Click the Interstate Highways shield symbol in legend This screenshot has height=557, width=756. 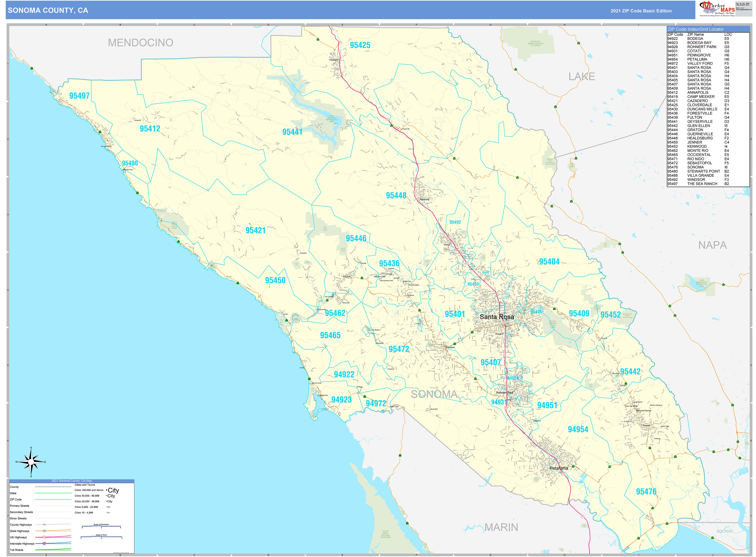click(44, 544)
